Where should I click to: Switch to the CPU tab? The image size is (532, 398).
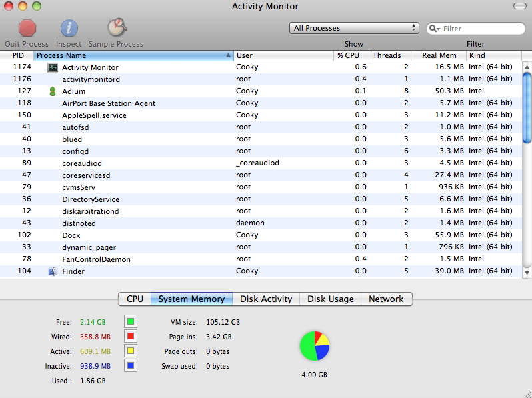click(135, 299)
